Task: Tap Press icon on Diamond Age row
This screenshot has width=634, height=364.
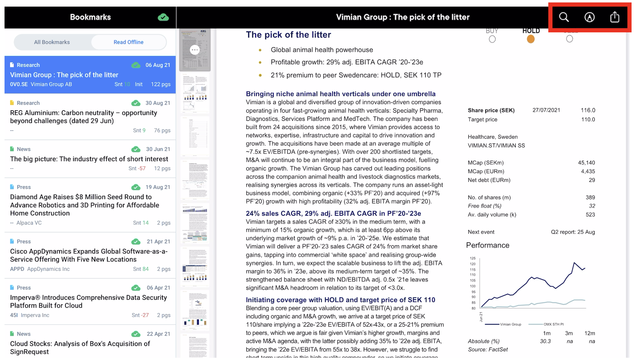Action: click(12, 187)
